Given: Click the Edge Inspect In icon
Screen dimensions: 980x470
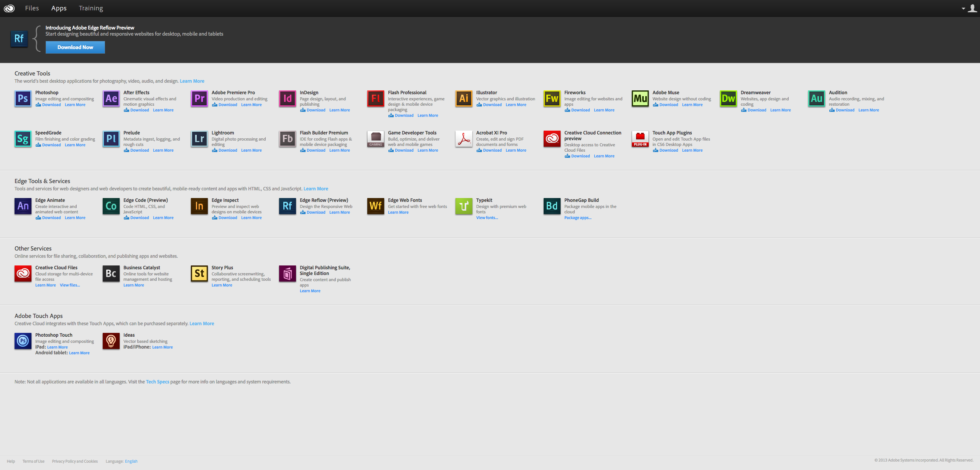Looking at the screenshot, I should point(199,206).
